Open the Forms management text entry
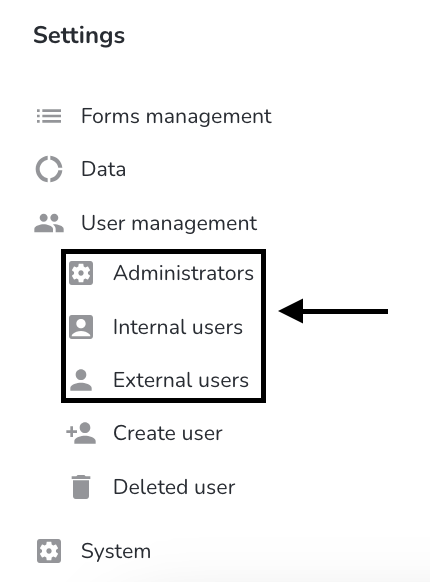 [x=176, y=116]
